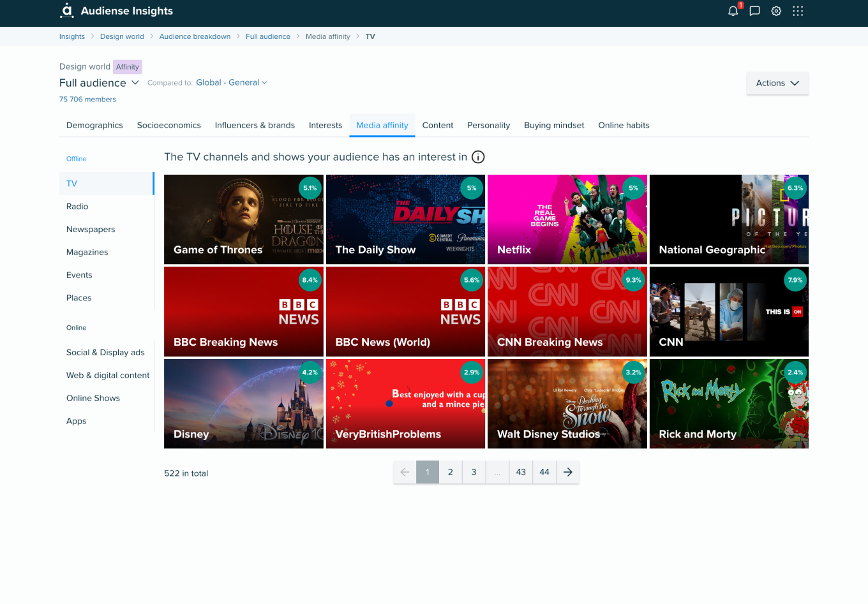This screenshot has width=868, height=604.
Task: Open the CNN card with photo collage
Action: [729, 312]
